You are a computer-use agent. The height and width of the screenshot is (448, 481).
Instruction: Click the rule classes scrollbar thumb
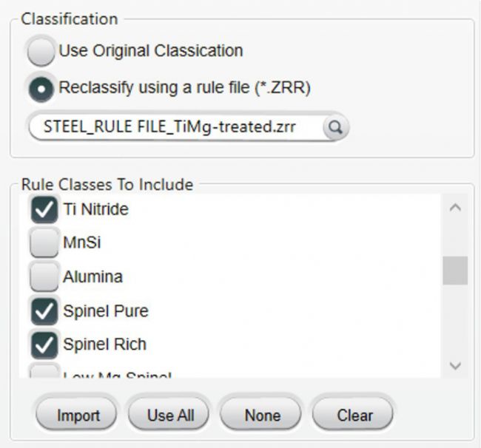(x=455, y=271)
